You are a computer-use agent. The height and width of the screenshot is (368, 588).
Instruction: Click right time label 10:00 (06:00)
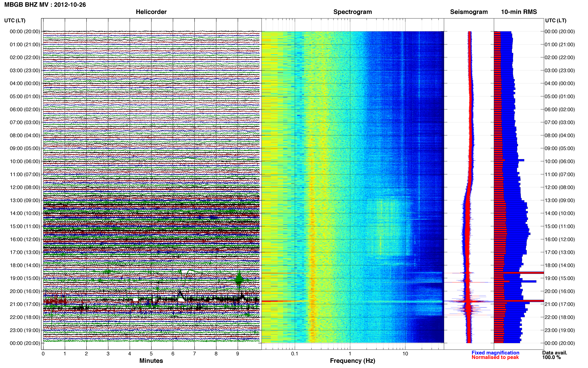pos(560,161)
